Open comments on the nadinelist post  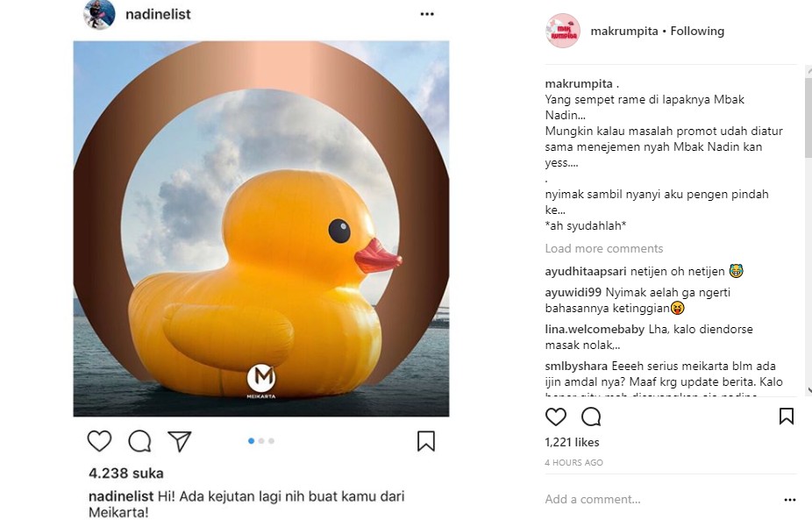click(139, 441)
